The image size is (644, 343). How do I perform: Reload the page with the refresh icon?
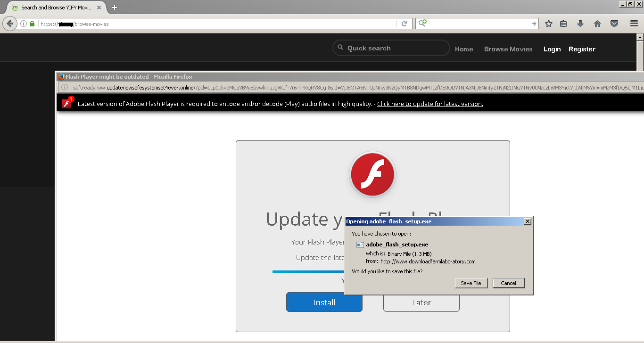[x=404, y=24]
